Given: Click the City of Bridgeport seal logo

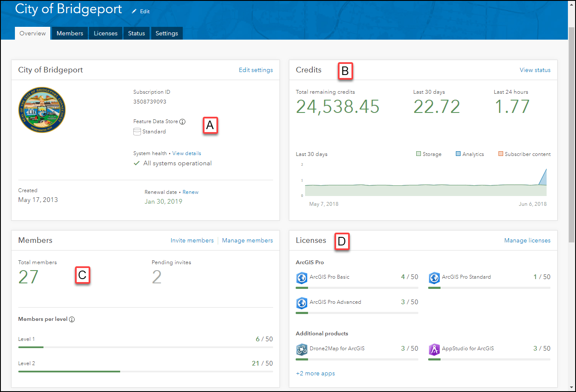Looking at the screenshot, I should [x=42, y=110].
